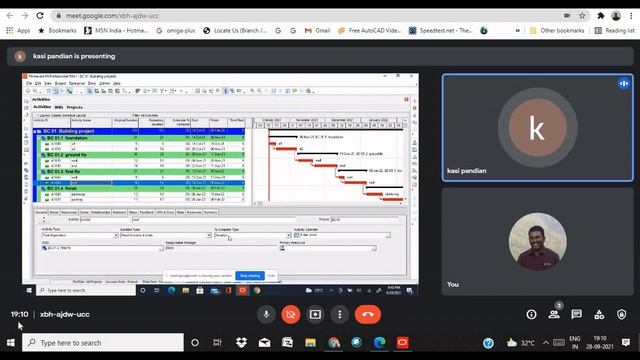Switch to Projects tab in Primavera
This screenshot has height=360, width=640.
(75, 107)
